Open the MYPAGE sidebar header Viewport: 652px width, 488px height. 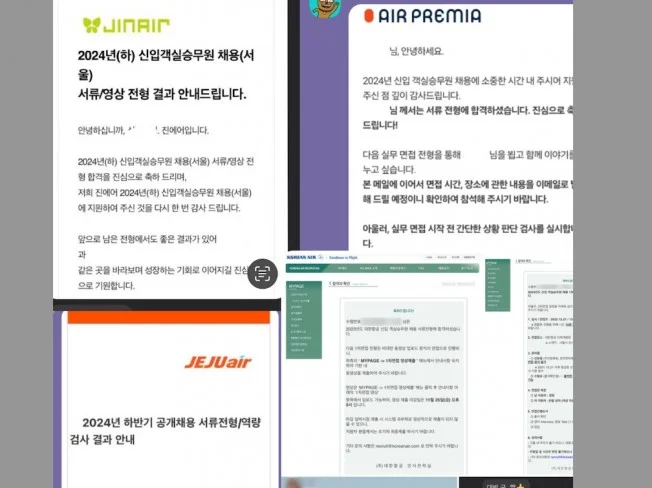pos(303,285)
